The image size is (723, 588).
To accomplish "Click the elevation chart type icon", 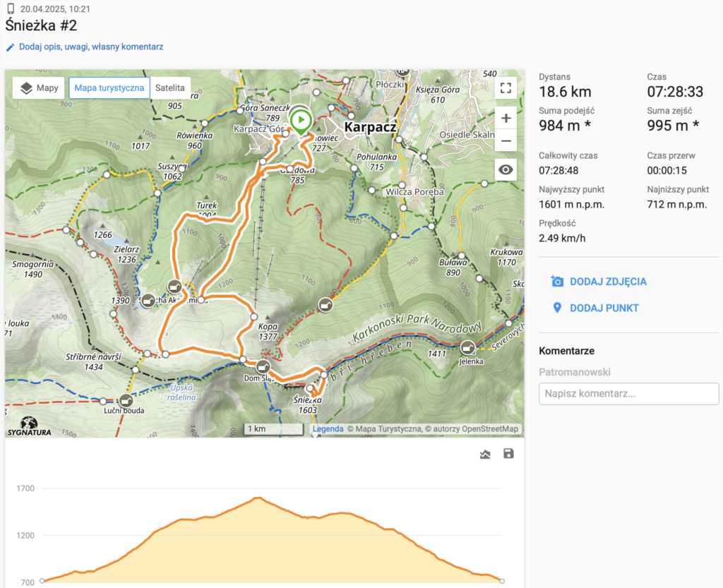I will coord(485,454).
